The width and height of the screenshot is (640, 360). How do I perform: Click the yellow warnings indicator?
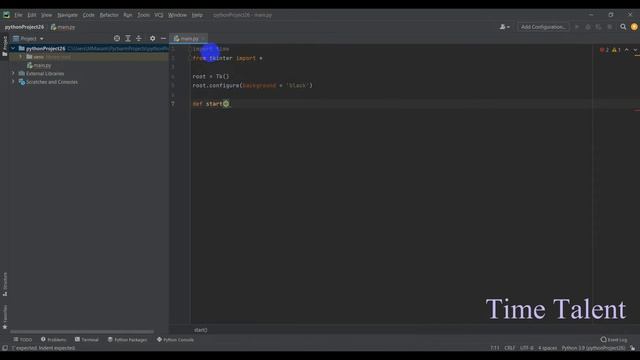(x=616, y=50)
